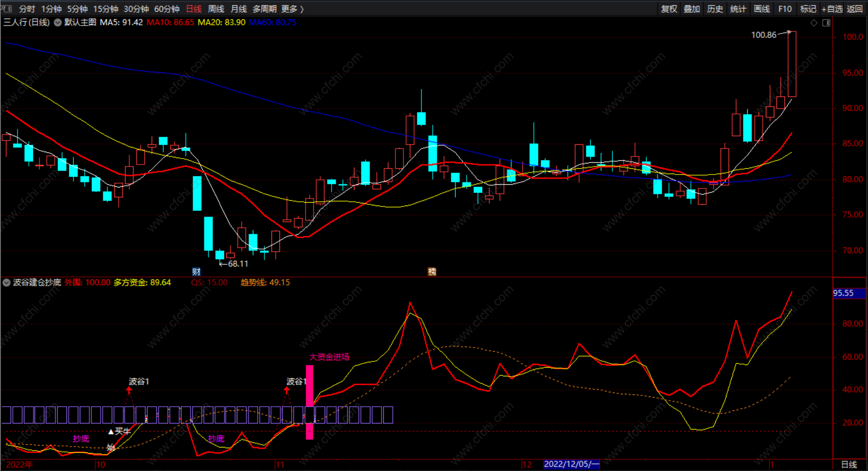868x471 pixels.
Task: Click 多方资金: 89.64 indicator value
Action: [x=142, y=283]
